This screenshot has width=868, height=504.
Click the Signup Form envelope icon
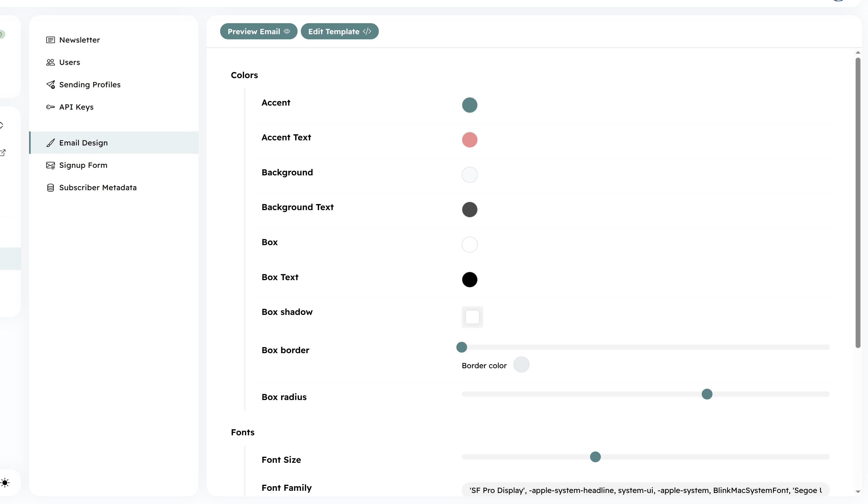pos(50,165)
